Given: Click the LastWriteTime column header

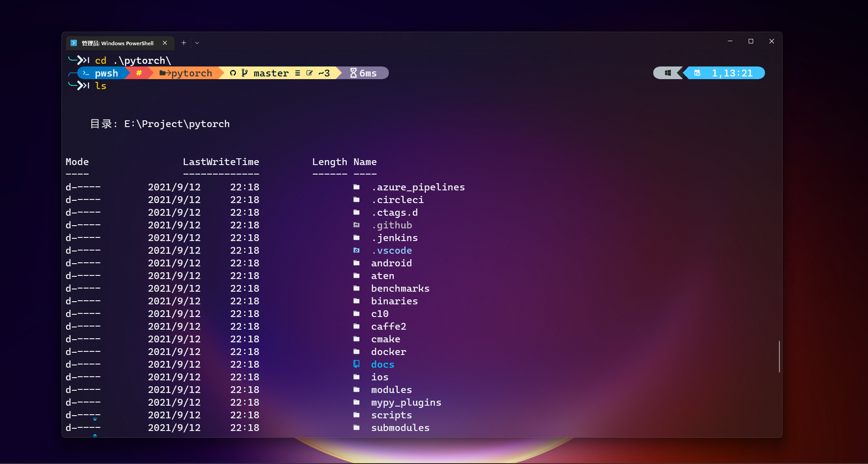Looking at the screenshot, I should 221,162.
